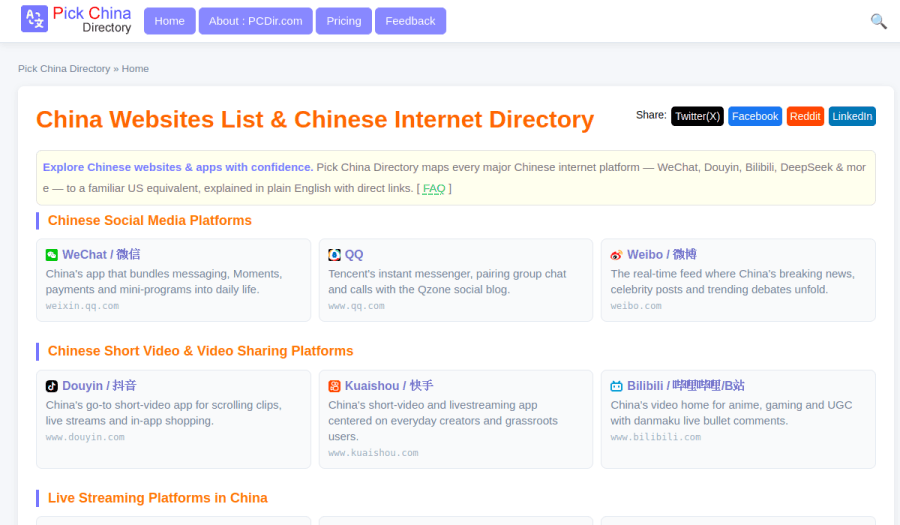
Task: Click Chinese Short Video & Video Sharing heading
Action: 200,351
